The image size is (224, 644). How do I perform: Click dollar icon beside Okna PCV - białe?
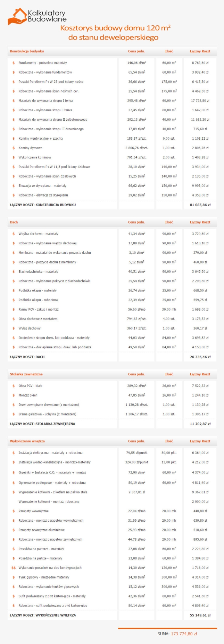[x=14, y=386]
